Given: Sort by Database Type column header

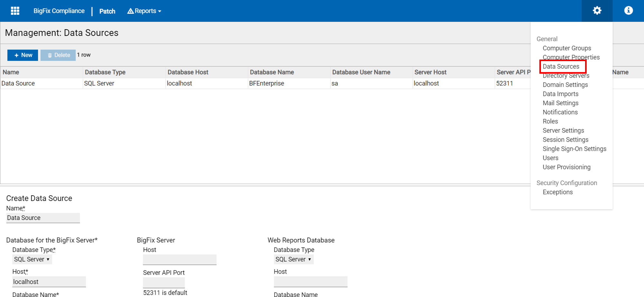Looking at the screenshot, I should pos(105,72).
